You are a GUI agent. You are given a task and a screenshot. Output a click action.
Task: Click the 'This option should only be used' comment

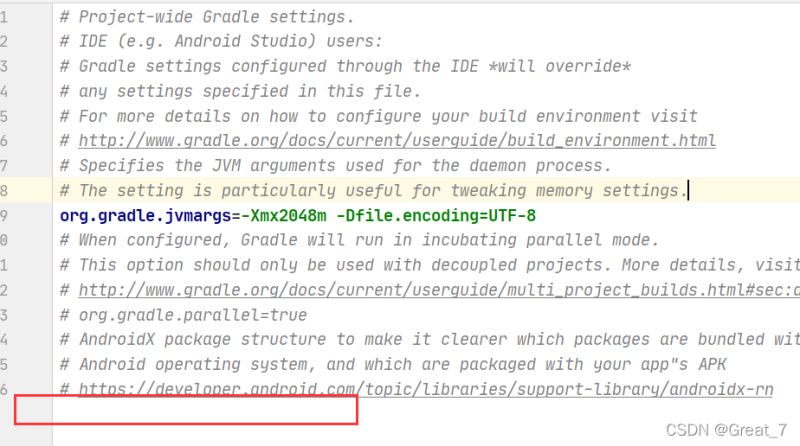[x=430, y=265]
